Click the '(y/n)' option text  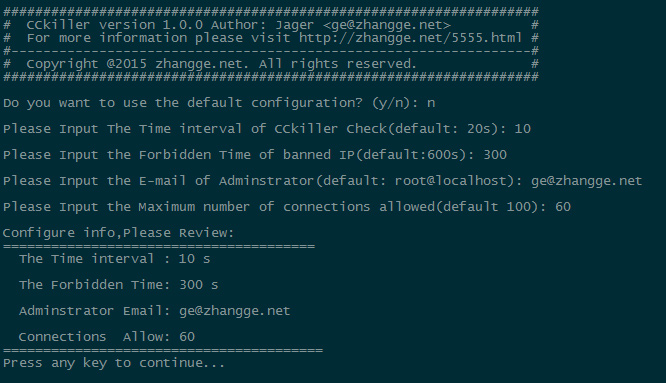392,103
